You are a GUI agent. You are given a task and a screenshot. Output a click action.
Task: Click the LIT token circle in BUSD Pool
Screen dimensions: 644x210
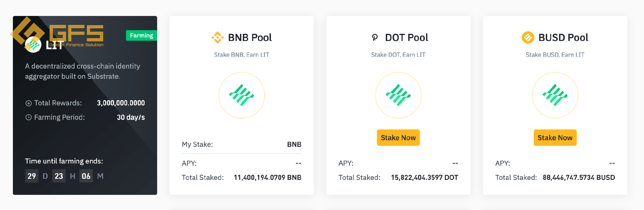(x=555, y=95)
